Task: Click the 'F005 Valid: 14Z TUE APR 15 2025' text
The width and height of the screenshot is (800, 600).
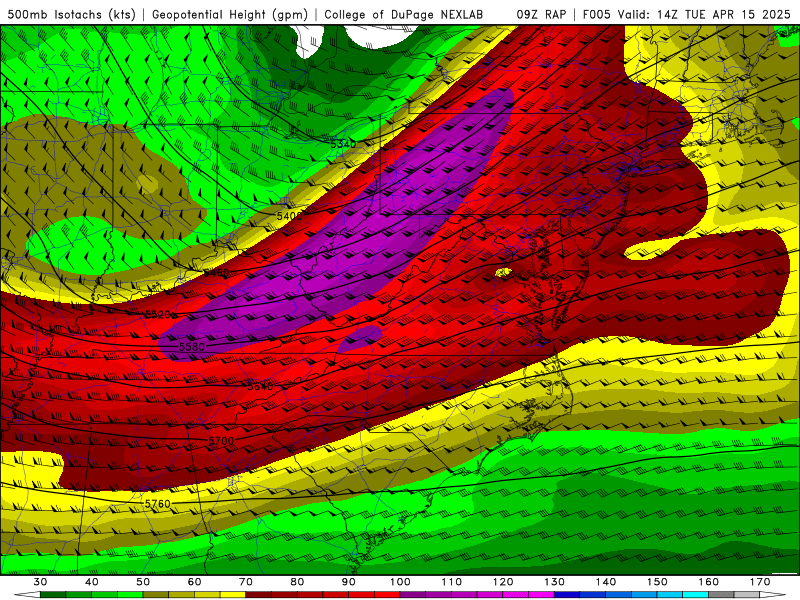Action: coord(687,14)
